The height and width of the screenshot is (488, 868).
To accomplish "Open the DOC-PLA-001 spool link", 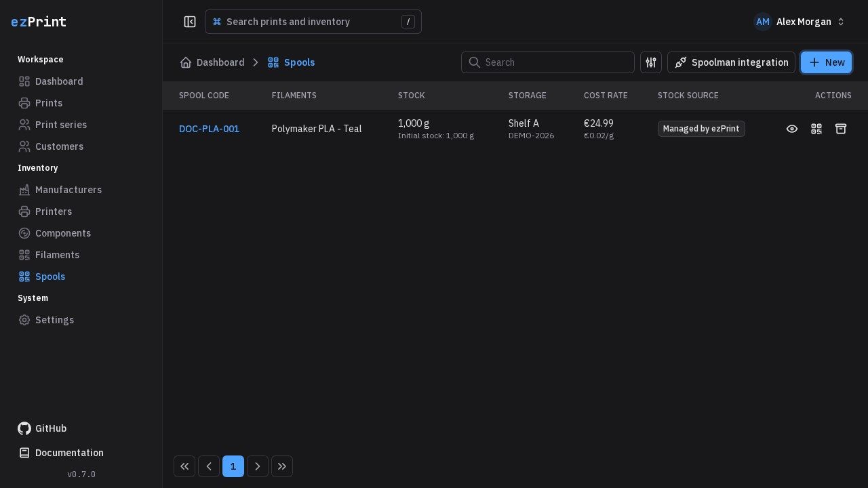I will 209,129.
